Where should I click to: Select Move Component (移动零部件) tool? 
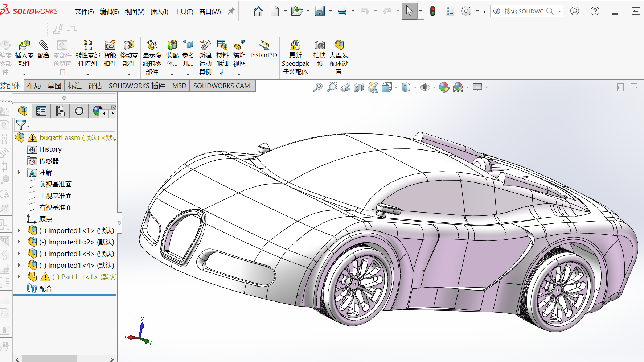[x=129, y=54]
